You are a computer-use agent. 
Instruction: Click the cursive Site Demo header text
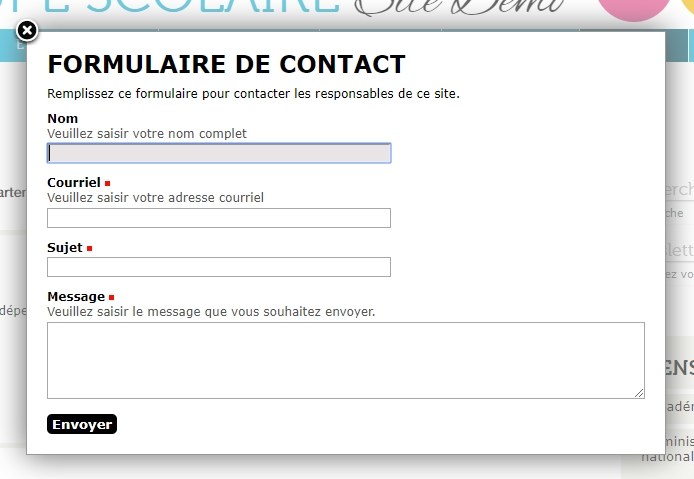coord(460,7)
